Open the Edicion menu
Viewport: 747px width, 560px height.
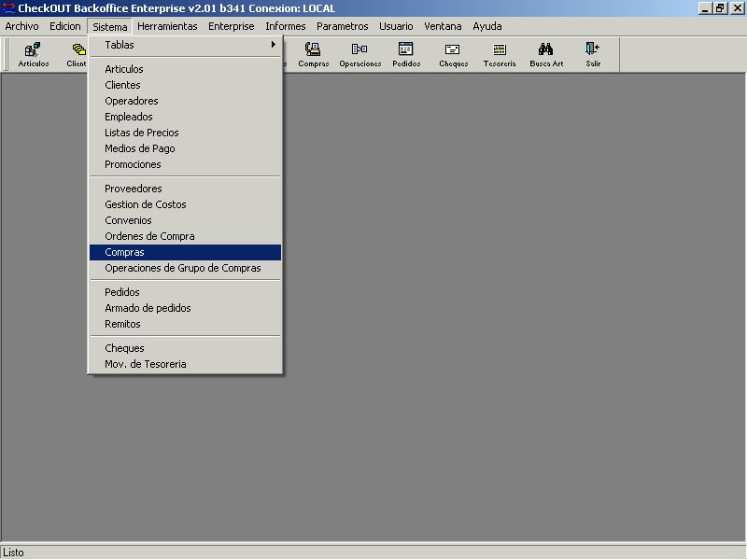click(x=65, y=26)
